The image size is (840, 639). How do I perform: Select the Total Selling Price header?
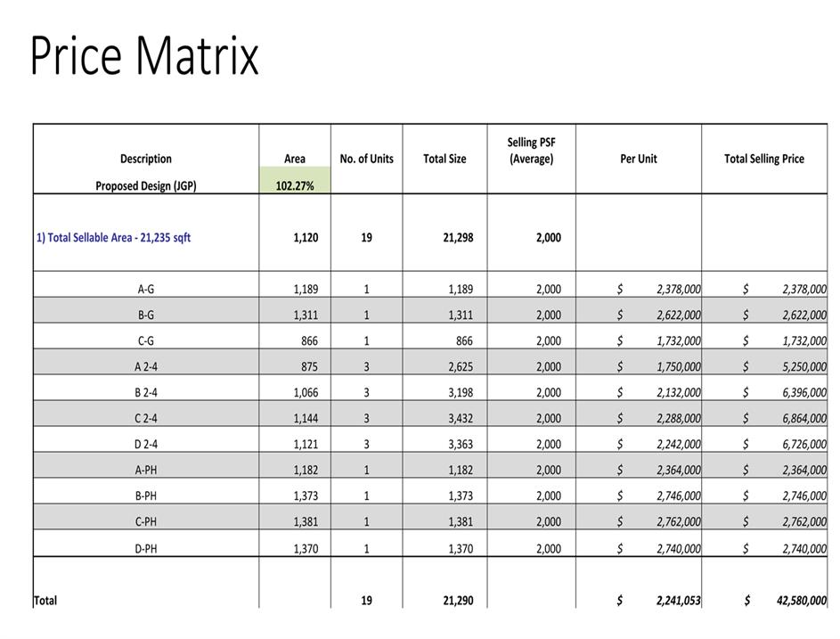coord(763,159)
